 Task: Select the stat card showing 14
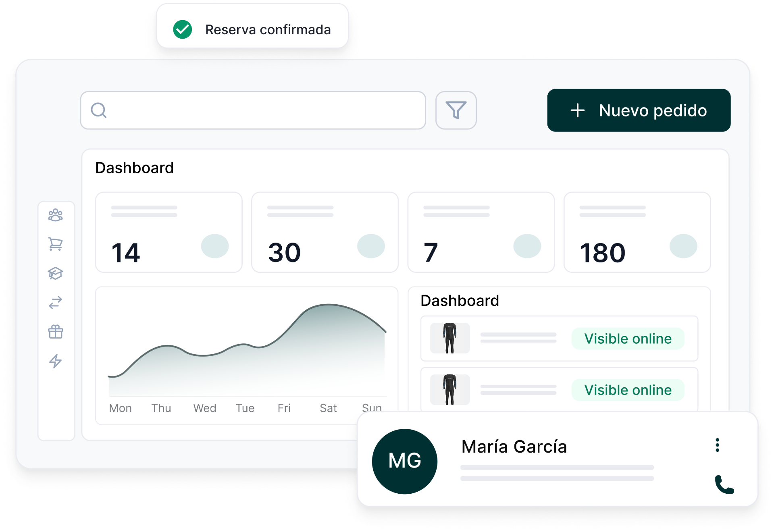pyautogui.click(x=169, y=232)
